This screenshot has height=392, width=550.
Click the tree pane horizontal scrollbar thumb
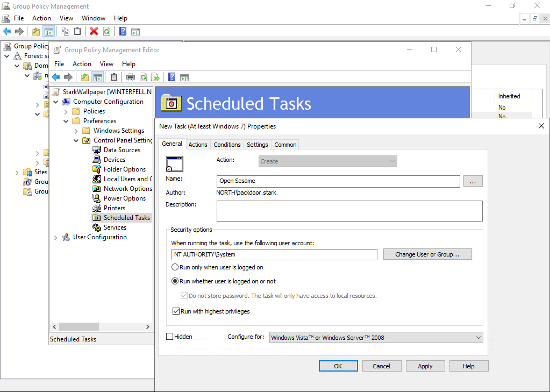tap(78, 327)
